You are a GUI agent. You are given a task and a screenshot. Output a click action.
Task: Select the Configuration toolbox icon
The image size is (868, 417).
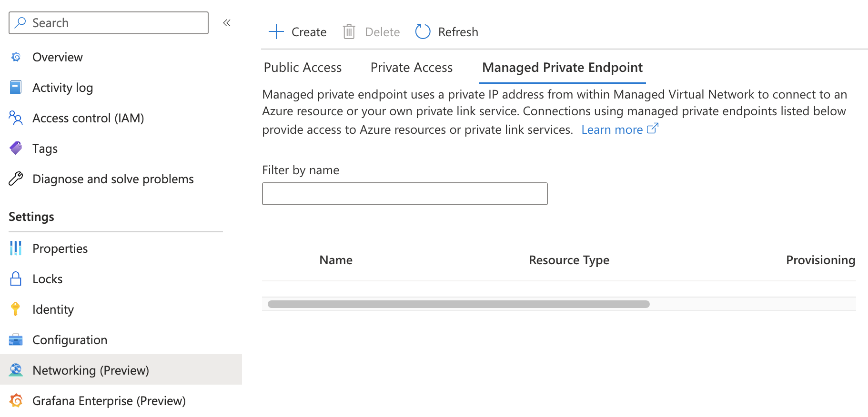pyautogui.click(x=16, y=340)
